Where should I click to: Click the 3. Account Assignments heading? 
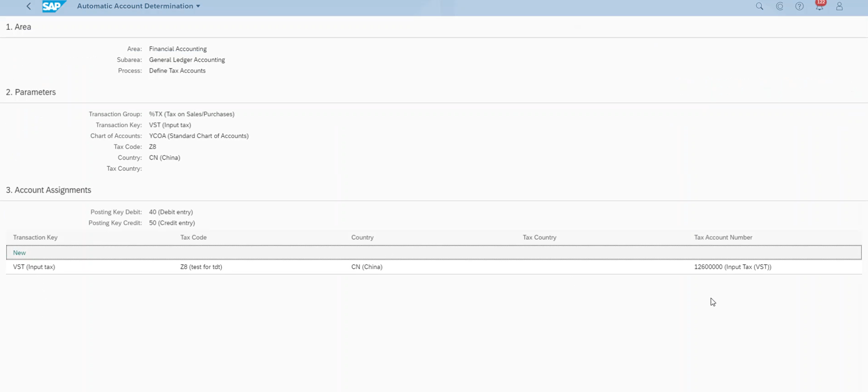[x=49, y=190]
